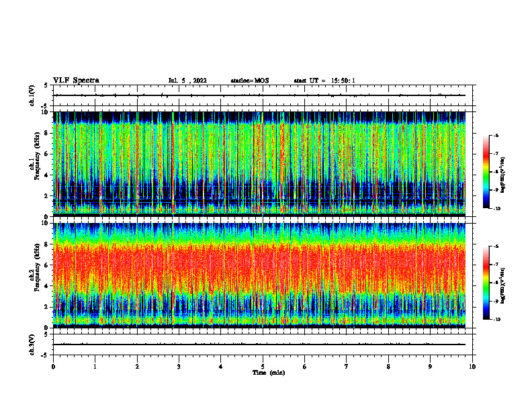Click time axis tick label "2"
The width and height of the screenshot is (532, 411).
pos(137,367)
